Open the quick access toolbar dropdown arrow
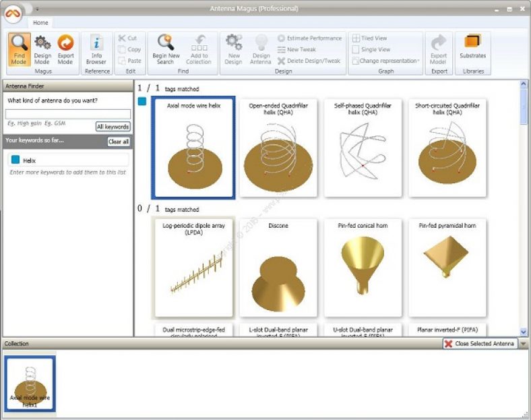This screenshot has width=531, height=420. point(38,9)
